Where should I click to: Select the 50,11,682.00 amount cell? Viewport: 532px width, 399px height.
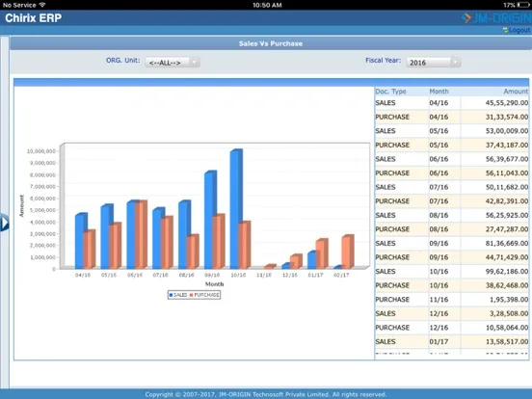[x=494, y=187]
